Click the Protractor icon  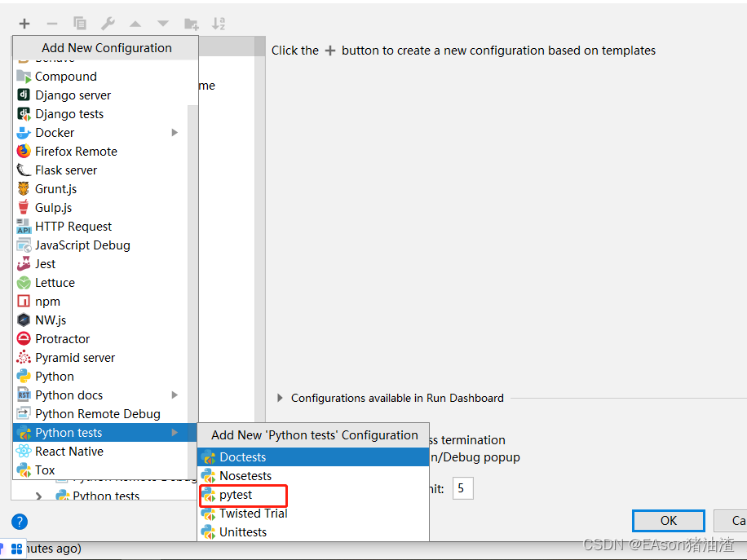(24, 338)
